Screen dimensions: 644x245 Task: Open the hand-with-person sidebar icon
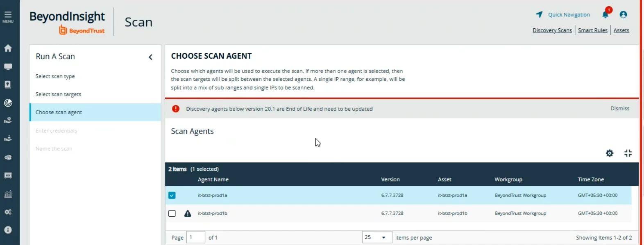coord(8,138)
